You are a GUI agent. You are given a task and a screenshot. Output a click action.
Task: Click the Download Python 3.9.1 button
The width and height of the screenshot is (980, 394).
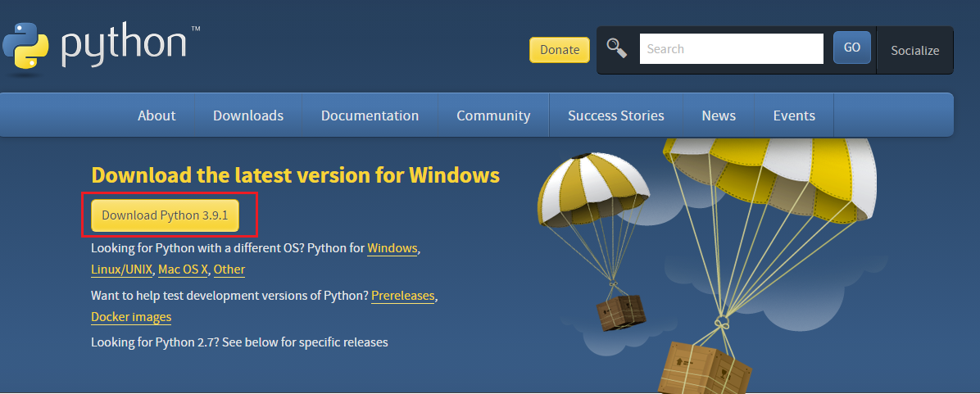[x=165, y=215]
